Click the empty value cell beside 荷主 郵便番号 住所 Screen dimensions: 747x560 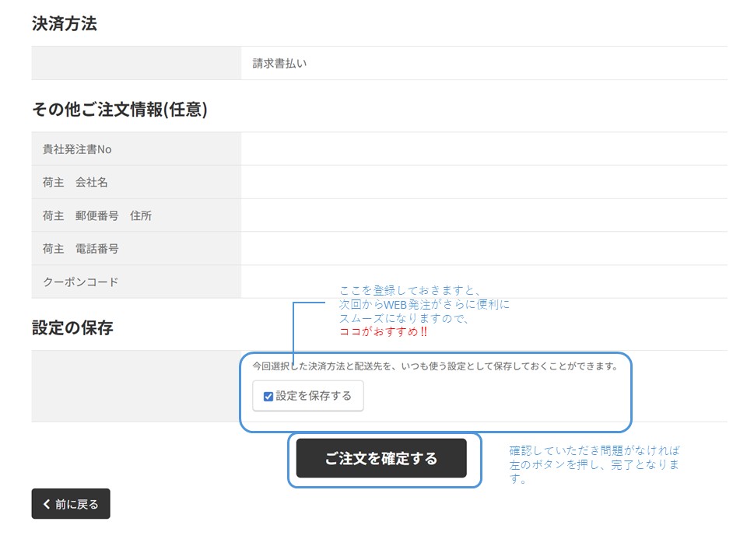484,215
